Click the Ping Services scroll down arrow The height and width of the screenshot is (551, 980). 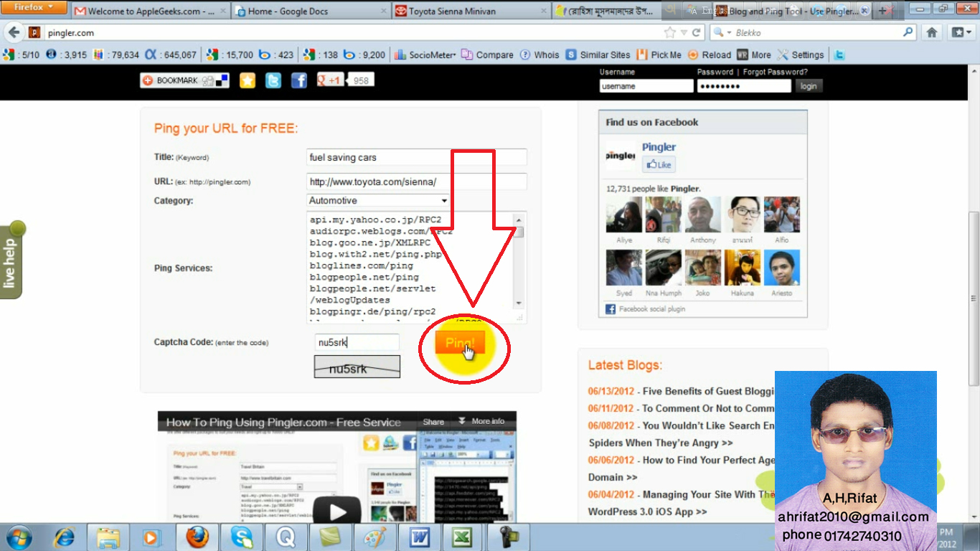519,303
